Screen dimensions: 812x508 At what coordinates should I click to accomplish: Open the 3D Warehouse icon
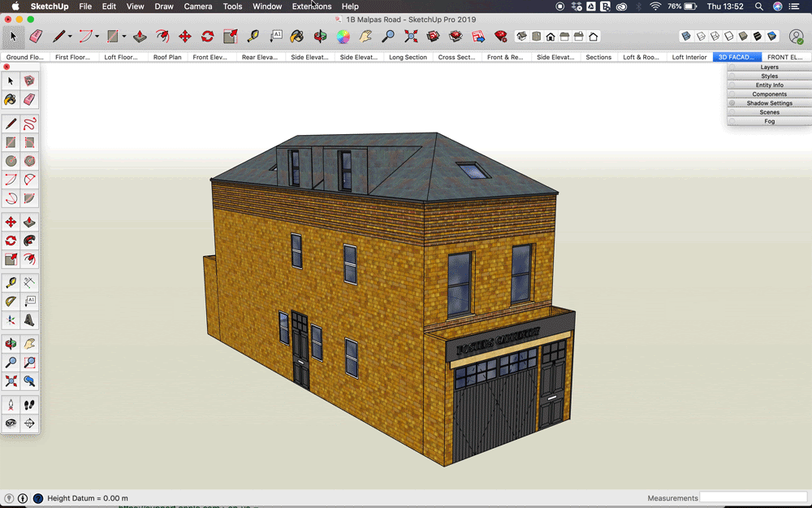click(434, 37)
